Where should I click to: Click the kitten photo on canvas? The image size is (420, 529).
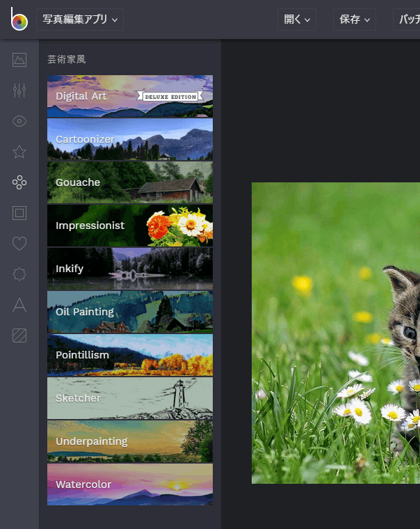click(336, 333)
